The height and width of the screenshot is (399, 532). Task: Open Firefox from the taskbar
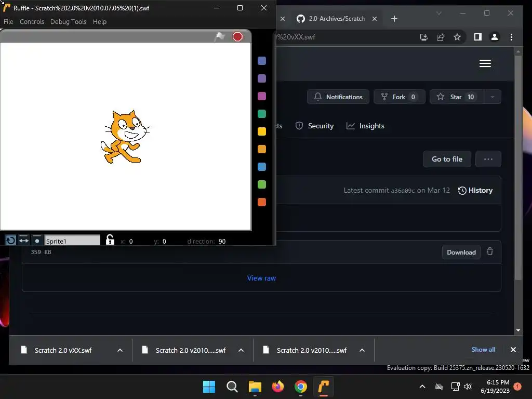pos(278,387)
